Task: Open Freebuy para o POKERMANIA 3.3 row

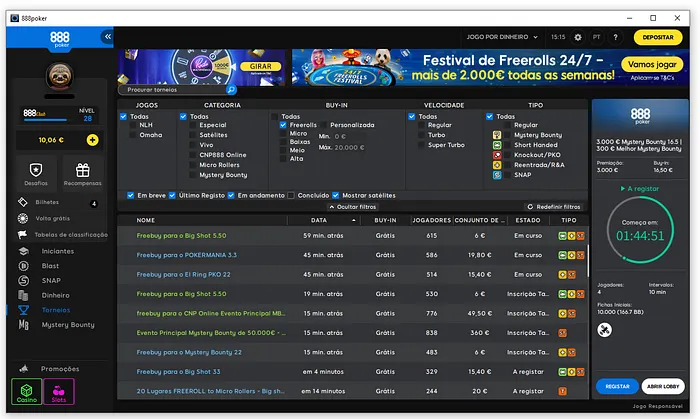Action: [x=352, y=255]
